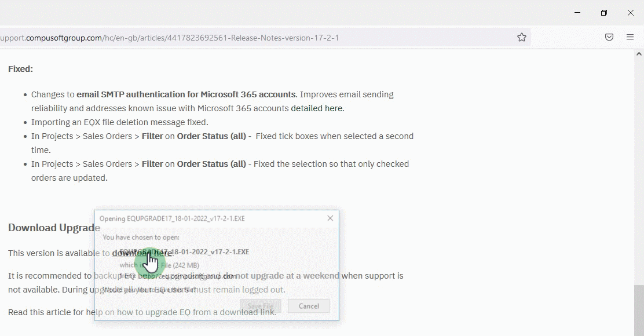
Task: Click the 'download here' link
Action: (142, 253)
